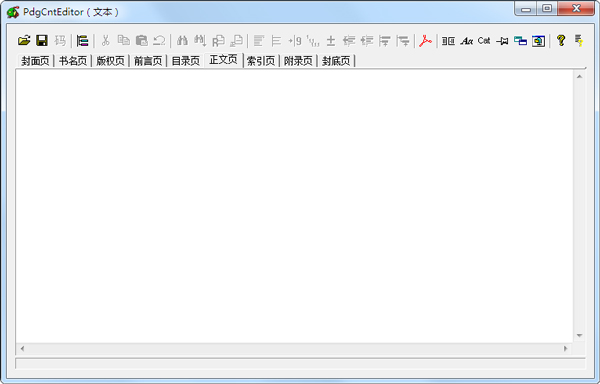This screenshot has width=600, height=384.
Task: Click the screen capture icon before help
Action: pos(538,41)
